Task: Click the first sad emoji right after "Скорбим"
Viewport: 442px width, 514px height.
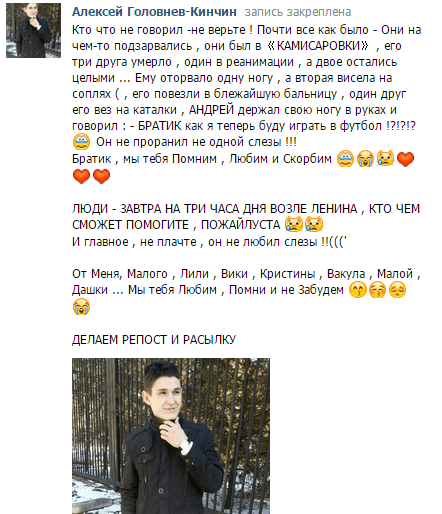Action: pyautogui.click(x=345, y=158)
